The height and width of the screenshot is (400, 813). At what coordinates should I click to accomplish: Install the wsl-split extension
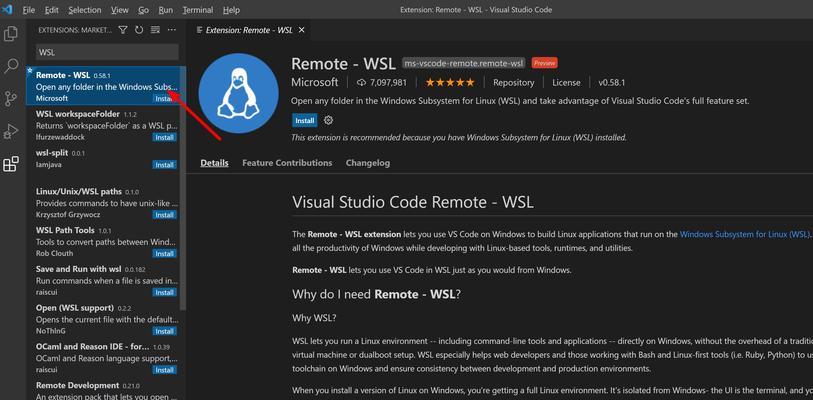(165, 165)
